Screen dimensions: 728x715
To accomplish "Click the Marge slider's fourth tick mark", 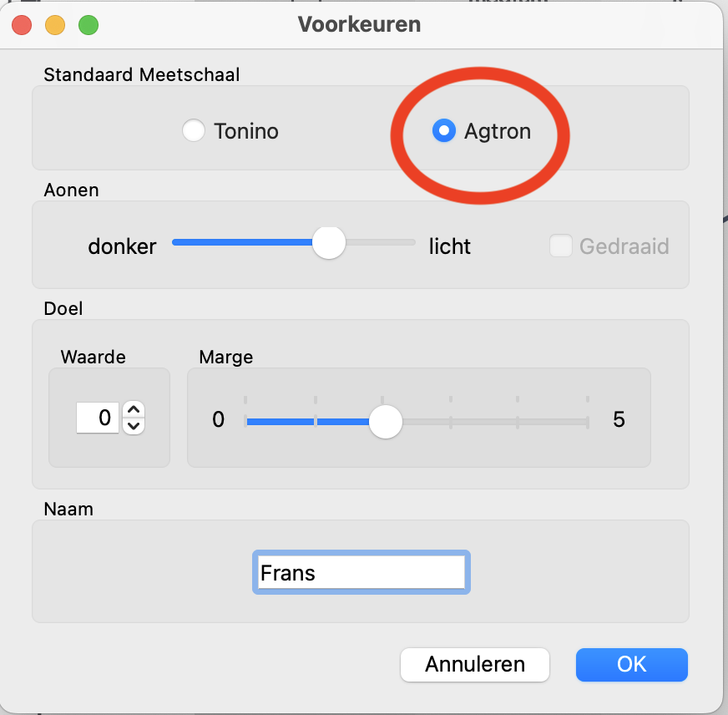I will (x=451, y=422).
